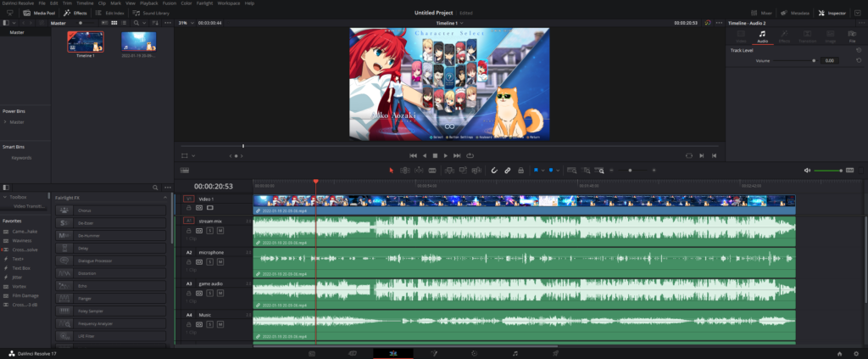Viewport: 868px width, 359px height.
Task: Activate the Blade Edit Mode tool
Action: (x=432, y=171)
